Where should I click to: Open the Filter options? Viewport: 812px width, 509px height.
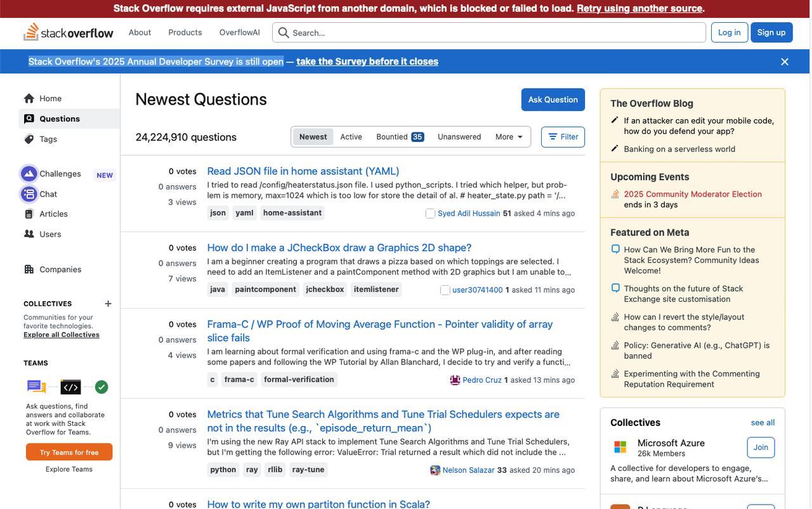click(x=563, y=137)
